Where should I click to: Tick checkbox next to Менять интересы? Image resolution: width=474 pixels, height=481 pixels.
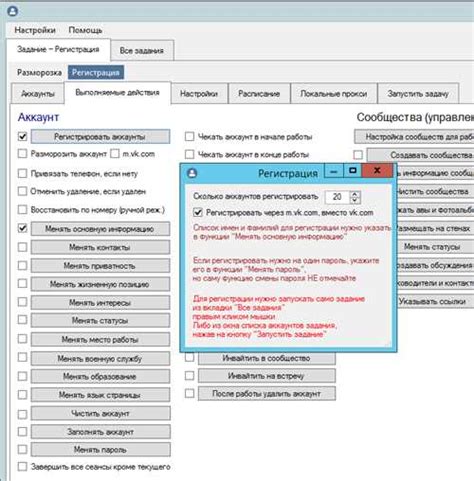22,302
